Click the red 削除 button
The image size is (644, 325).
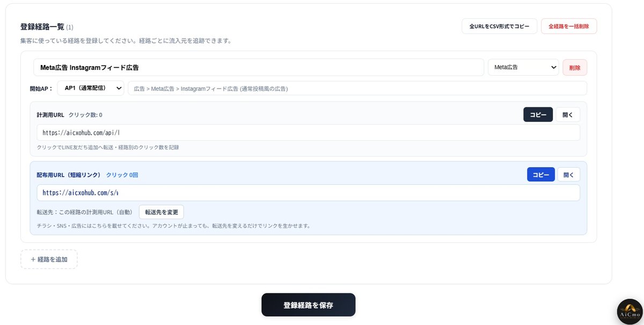tap(575, 68)
